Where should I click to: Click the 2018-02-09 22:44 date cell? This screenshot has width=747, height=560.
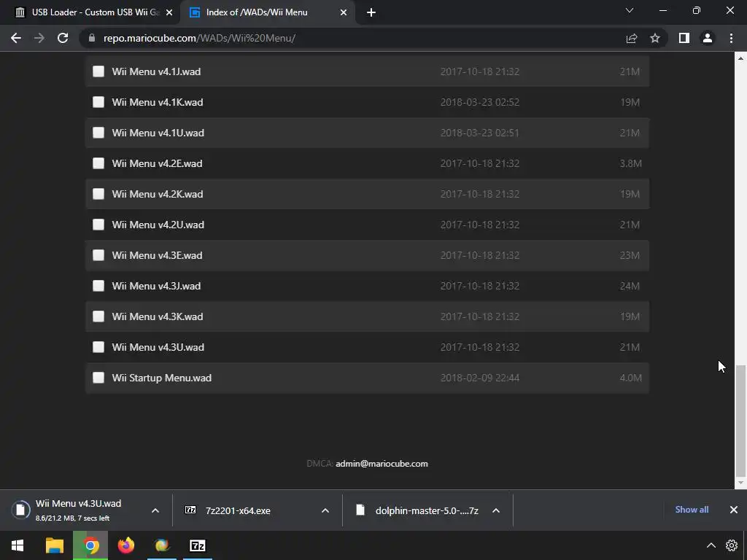(x=480, y=378)
